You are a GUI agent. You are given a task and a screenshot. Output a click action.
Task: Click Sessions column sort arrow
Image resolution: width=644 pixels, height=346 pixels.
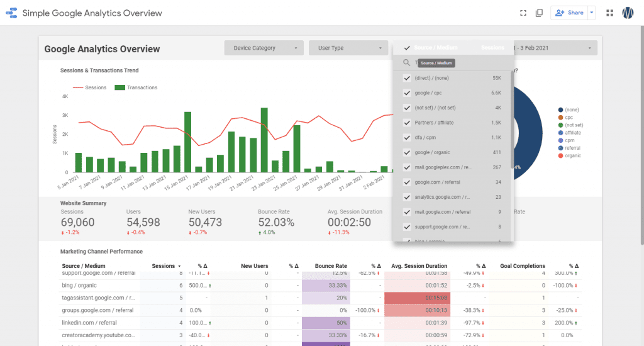click(x=179, y=266)
